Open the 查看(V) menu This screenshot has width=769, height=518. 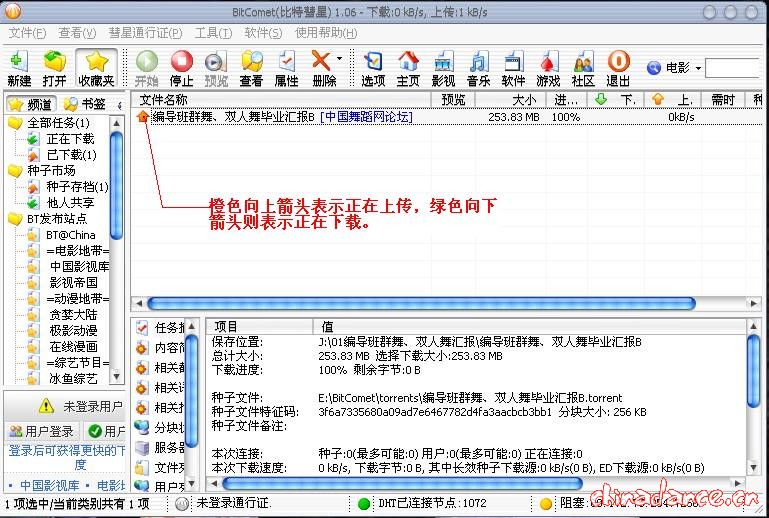tap(77, 33)
